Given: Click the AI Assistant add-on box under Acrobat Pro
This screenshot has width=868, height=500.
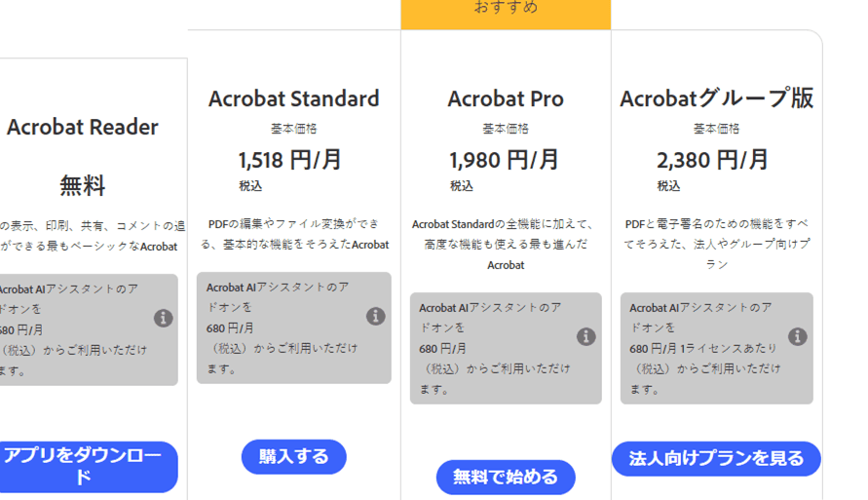Looking at the screenshot, I should coord(495,348).
